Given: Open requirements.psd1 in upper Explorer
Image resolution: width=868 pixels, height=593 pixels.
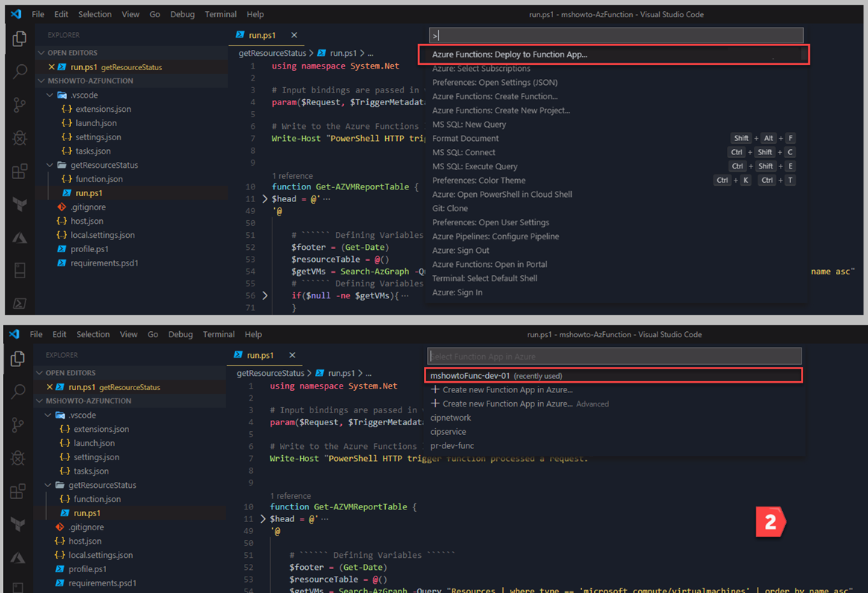Looking at the screenshot, I should [104, 263].
